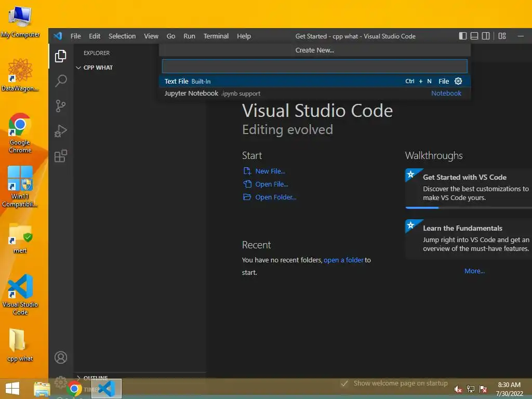Image resolution: width=532 pixels, height=399 pixels.
Task: Click the New File... link
Action: point(270,171)
